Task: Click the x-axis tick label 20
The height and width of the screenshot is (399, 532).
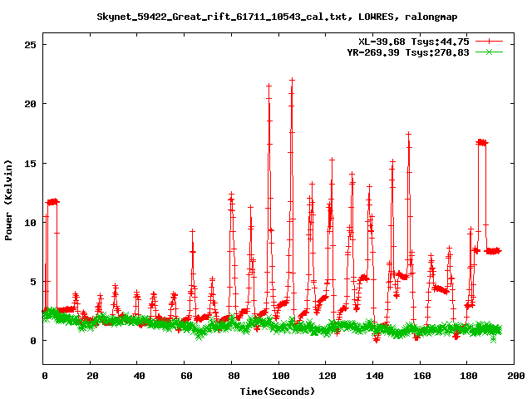Action: (x=92, y=376)
